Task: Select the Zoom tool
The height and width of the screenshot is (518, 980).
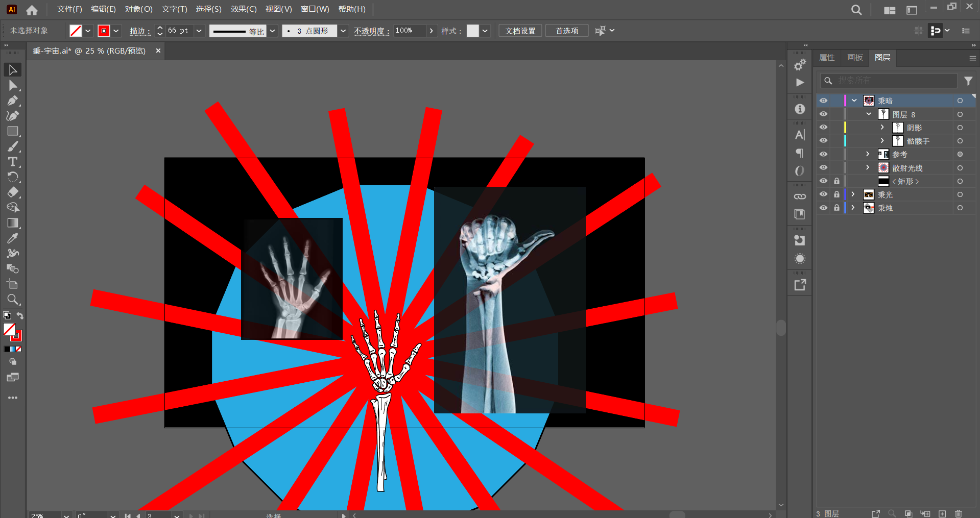Action: click(13, 300)
